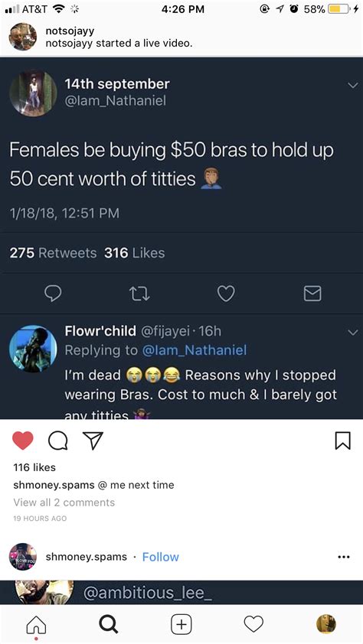Tap the comment bubble icon under post
Screen dimensions: 363x644
pos(58,441)
